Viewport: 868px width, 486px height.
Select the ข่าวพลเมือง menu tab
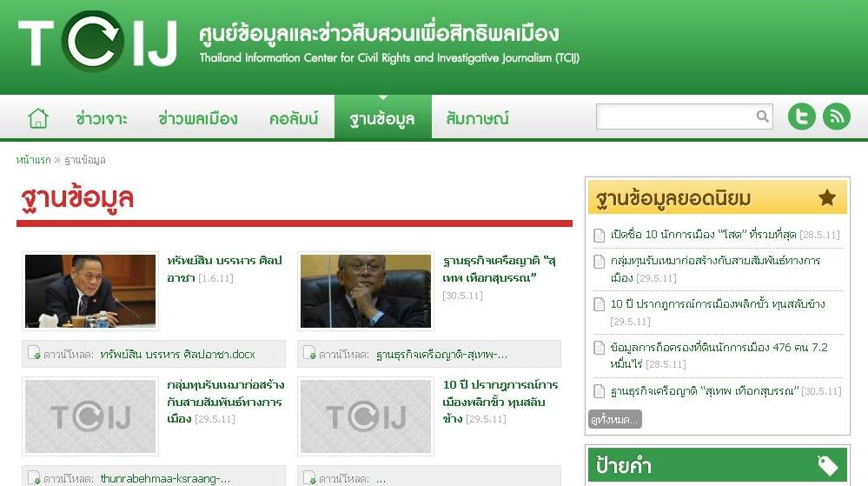(x=197, y=118)
